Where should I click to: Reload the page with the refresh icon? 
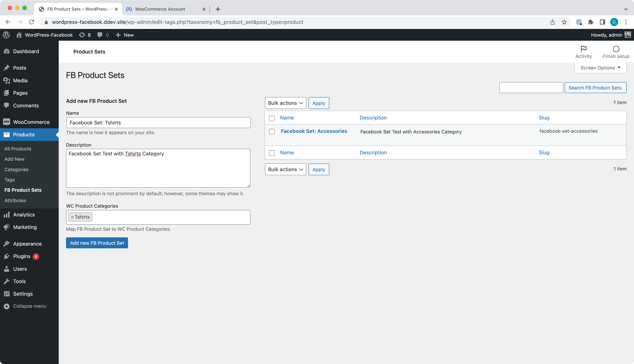pos(32,22)
